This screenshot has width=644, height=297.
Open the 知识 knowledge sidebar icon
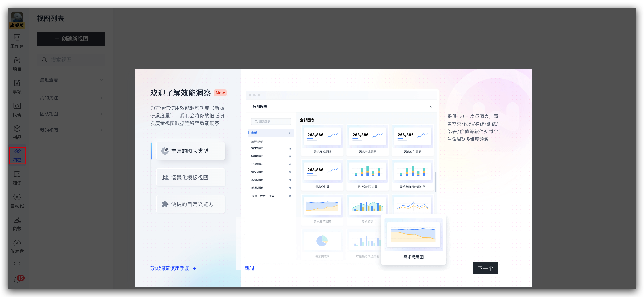pos(17,178)
